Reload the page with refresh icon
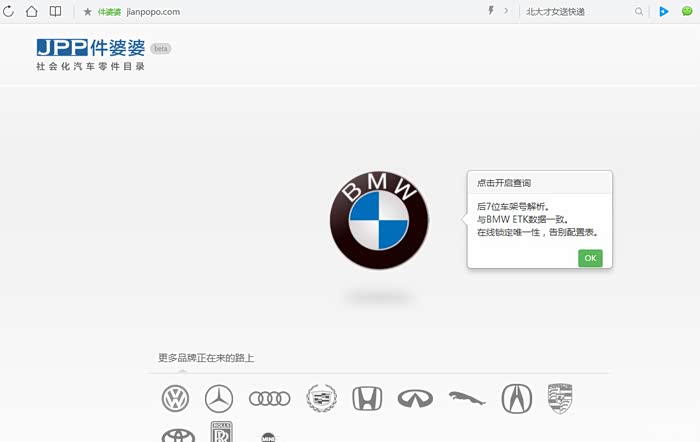Screen dimensions: 700x442 pos(9,11)
